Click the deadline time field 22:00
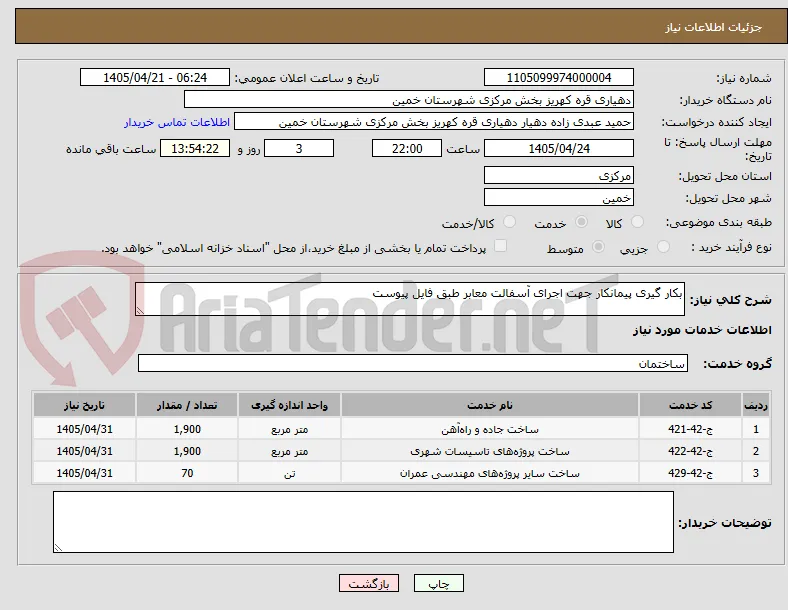788x610 pixels. 407,148
